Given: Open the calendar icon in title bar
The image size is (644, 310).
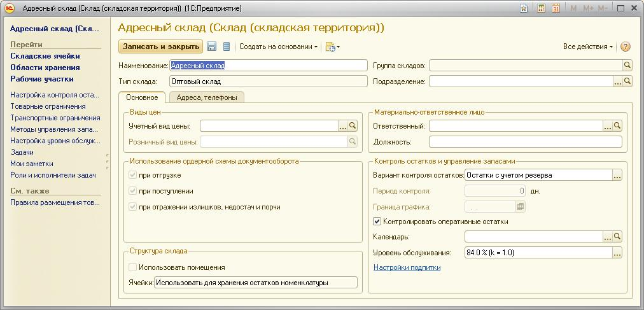Looking at the screenshot, I should tap(556, 8).
